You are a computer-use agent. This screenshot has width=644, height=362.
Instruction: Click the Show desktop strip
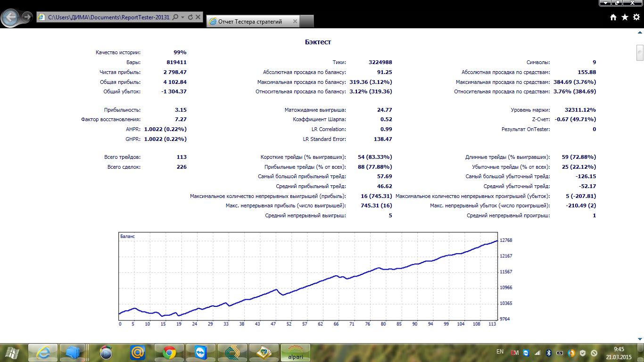coord(641,352)
